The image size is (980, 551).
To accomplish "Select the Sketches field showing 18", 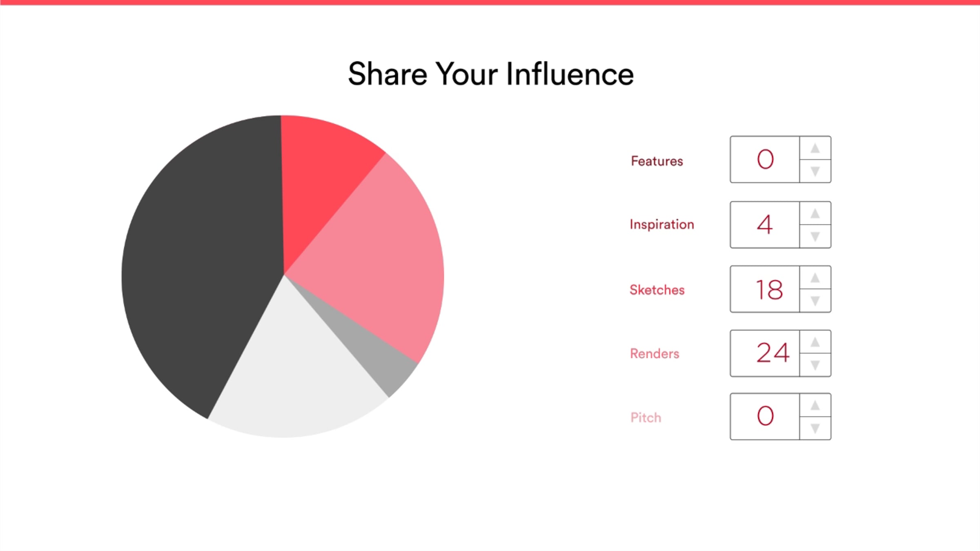I will [x=765, y=289].
